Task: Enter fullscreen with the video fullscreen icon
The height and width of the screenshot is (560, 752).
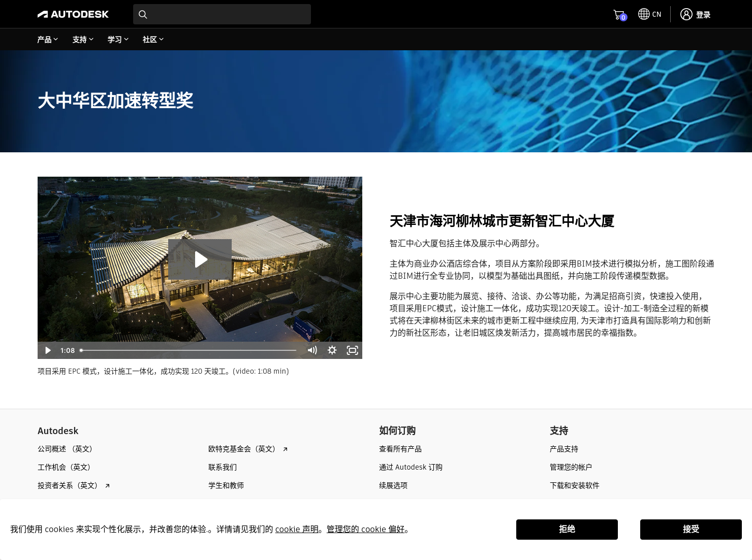Action: [x=353, y=350]
